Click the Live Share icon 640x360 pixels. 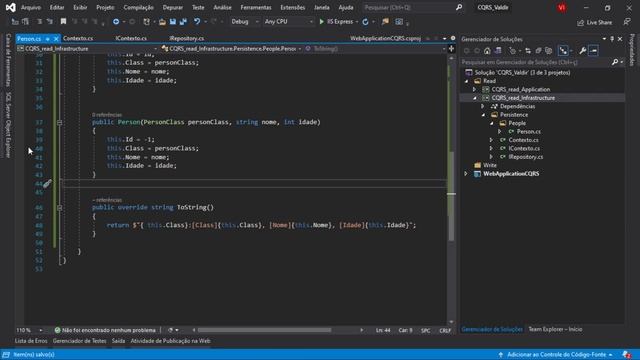(580, 22)
